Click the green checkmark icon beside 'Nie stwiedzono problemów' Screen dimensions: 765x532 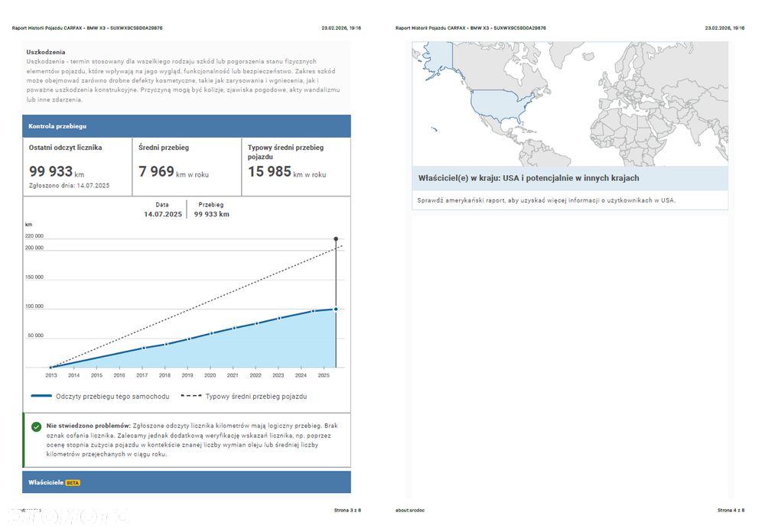point(36,427)
